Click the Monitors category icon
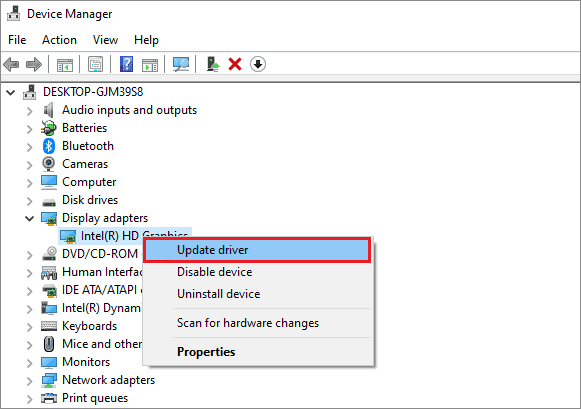 [49, 363]
